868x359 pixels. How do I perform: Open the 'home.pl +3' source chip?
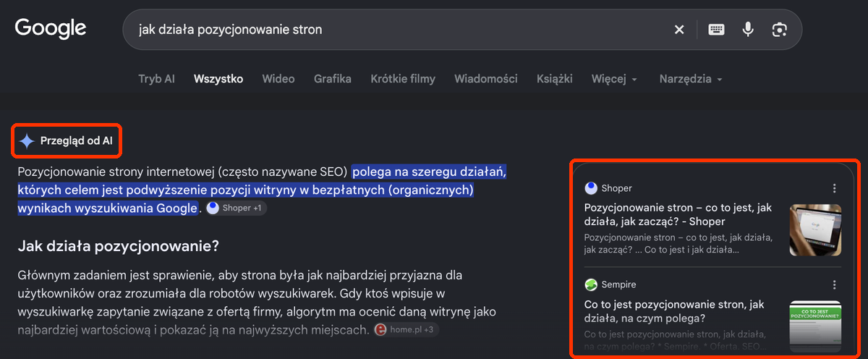click(x=407, y=329)
